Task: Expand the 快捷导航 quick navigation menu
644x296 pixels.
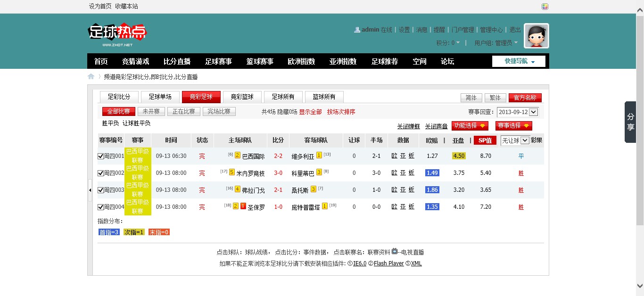Action: pyautogui.click(x=519, y=61)
